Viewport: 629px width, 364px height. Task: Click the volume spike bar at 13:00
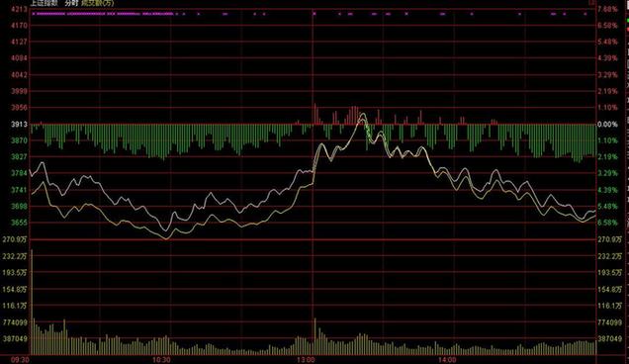314,336
